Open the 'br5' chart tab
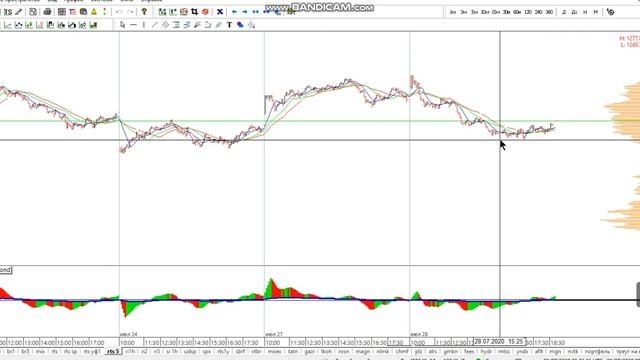The height and width of the screenshot is (360, 640). click(x=25, y=351)
